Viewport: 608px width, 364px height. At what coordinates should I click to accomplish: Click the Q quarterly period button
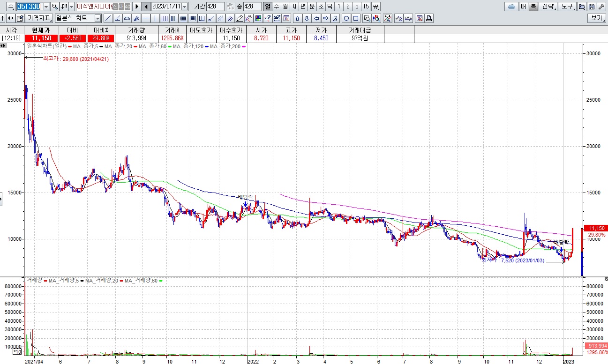(x=294, y=7)
